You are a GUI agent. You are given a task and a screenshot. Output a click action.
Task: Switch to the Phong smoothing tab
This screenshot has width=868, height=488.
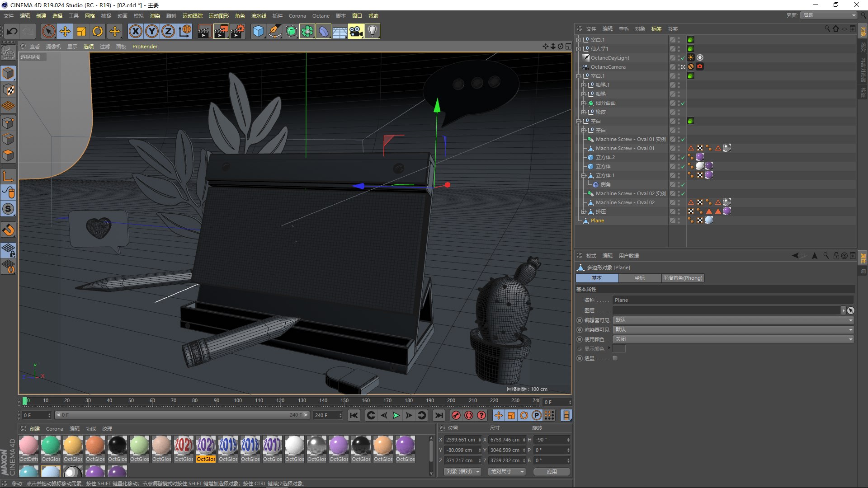coord(682,278)
